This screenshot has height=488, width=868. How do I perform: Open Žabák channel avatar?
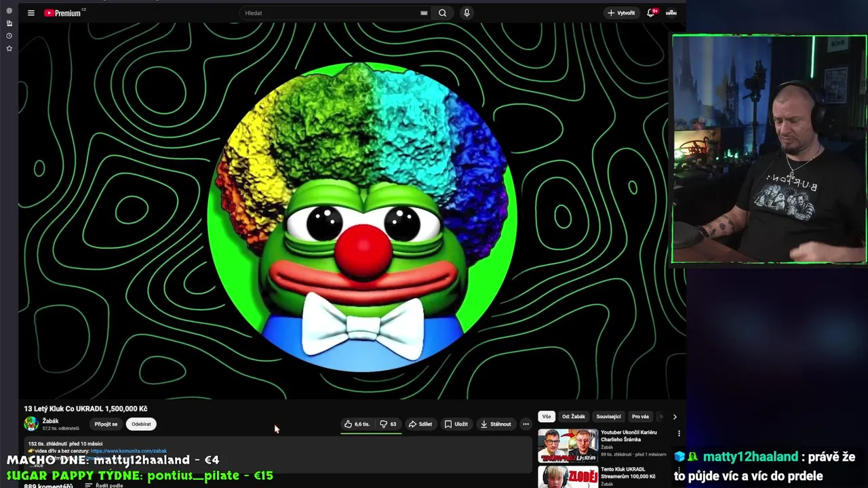point(31,424)
